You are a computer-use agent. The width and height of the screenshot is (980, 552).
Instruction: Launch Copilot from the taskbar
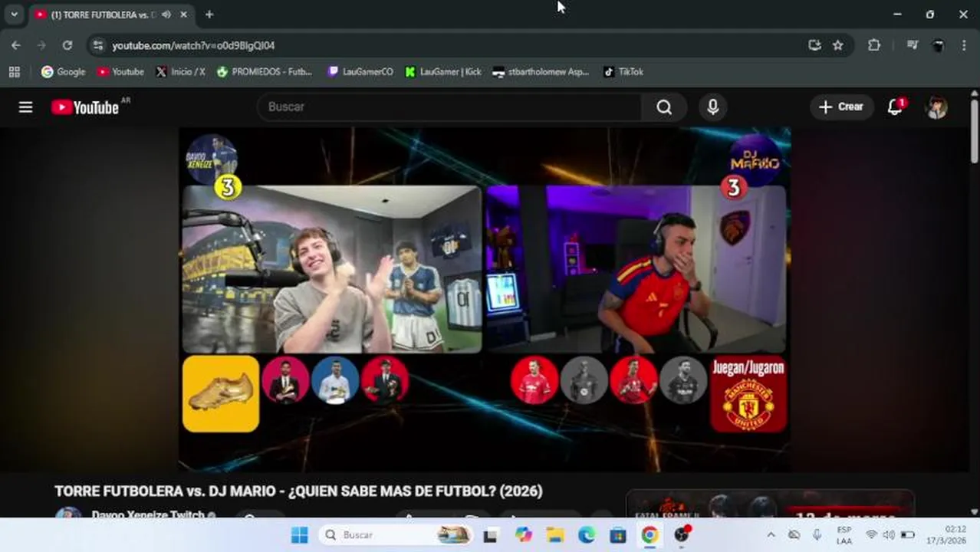[524, 535]
